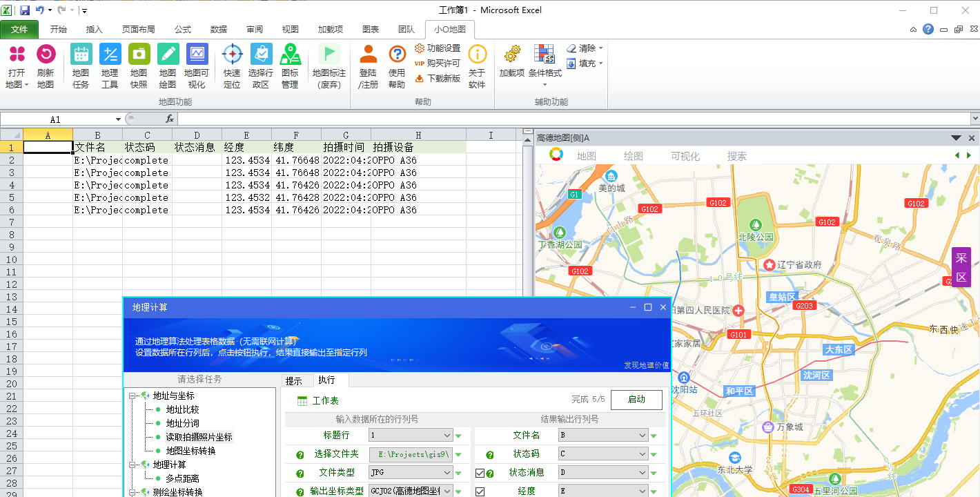Open the 标题行 combo box
Image resolution: width=980 pixels, height=497 pixels.
pos(411,436)
